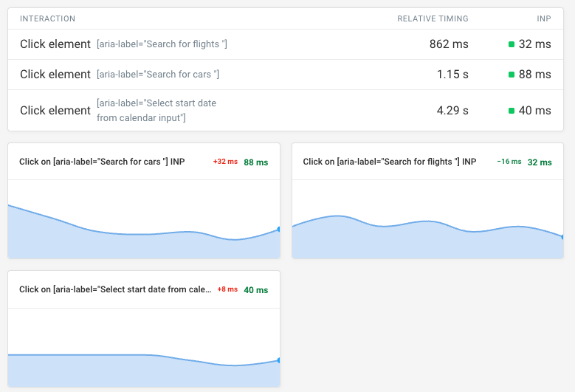Click the end point of the Search for flights chart
The width and height of the screenshot is (575, 392).
[x=562, y=237]
